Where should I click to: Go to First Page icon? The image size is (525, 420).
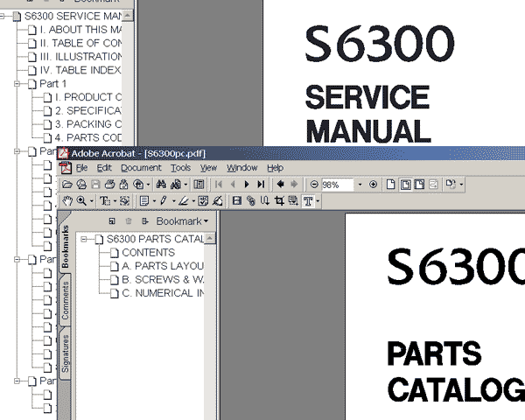click(x=219, y=185)
